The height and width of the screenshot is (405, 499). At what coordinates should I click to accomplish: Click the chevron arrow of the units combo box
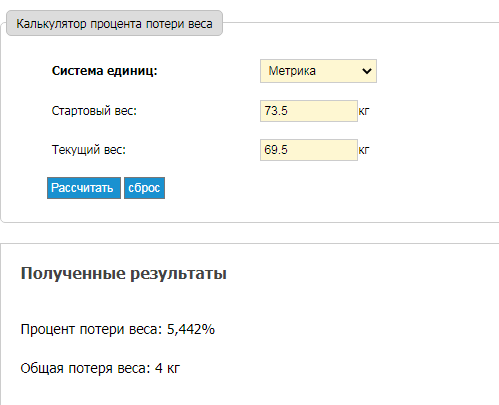[367, 71]
